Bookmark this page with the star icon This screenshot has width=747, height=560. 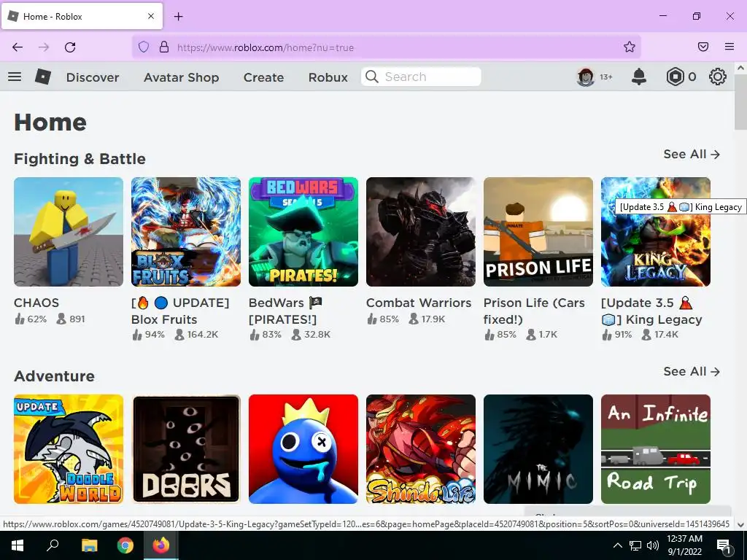click(630, 47)
